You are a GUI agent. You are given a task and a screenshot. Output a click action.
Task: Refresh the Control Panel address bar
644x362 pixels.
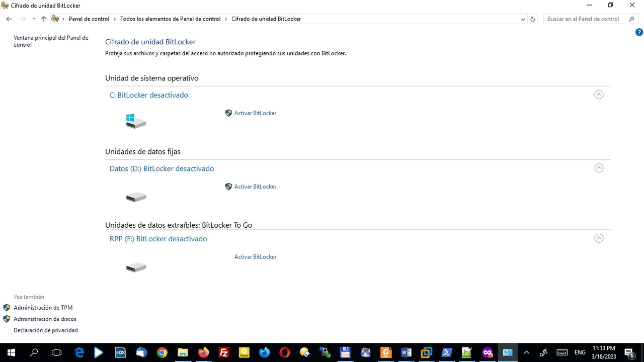coord(533,19)
